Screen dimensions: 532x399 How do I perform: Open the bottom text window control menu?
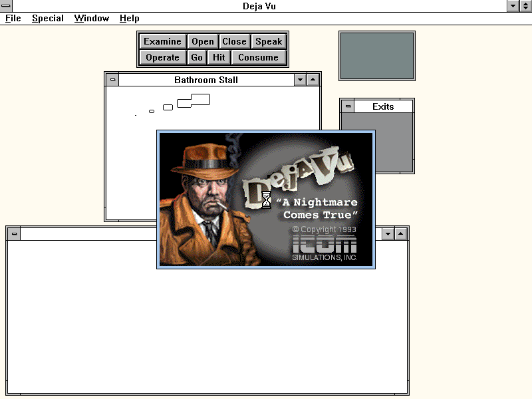click(14, 234)
